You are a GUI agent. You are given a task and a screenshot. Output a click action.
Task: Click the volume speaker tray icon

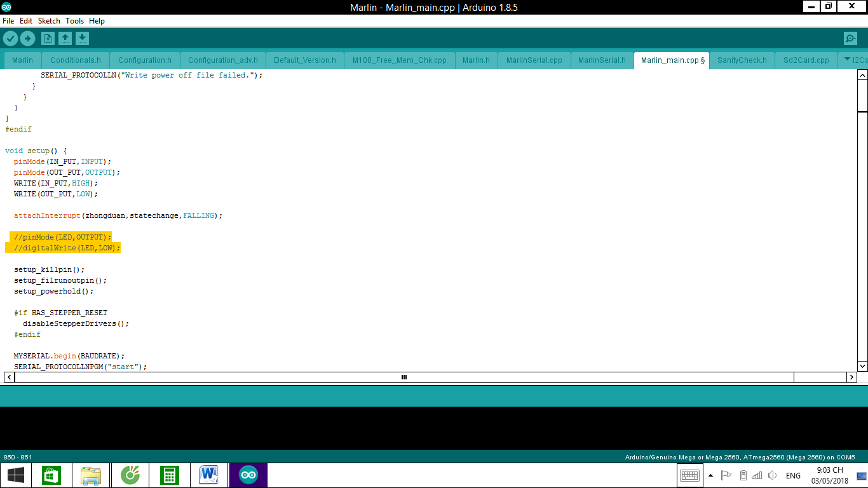(772, 475)
